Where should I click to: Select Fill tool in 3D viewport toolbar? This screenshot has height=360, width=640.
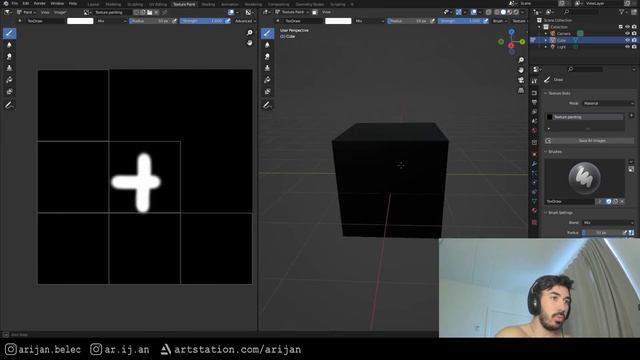coord(267,80)
